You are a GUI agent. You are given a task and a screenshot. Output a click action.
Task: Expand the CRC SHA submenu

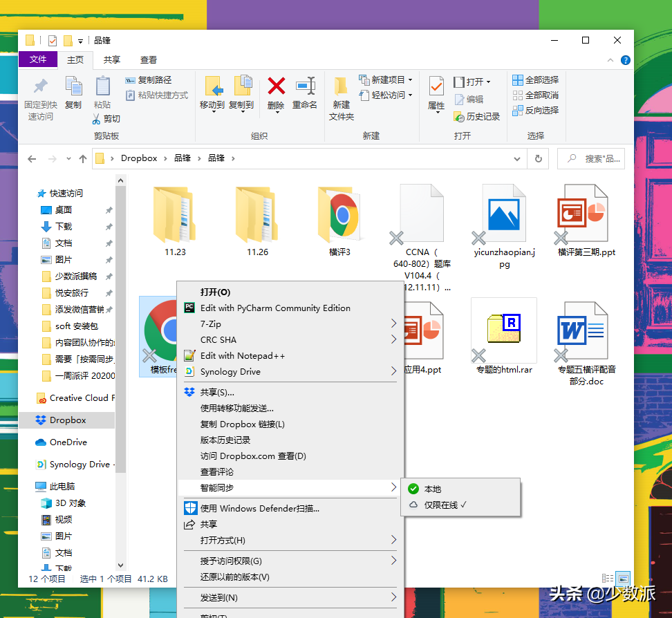coord(393,339)
